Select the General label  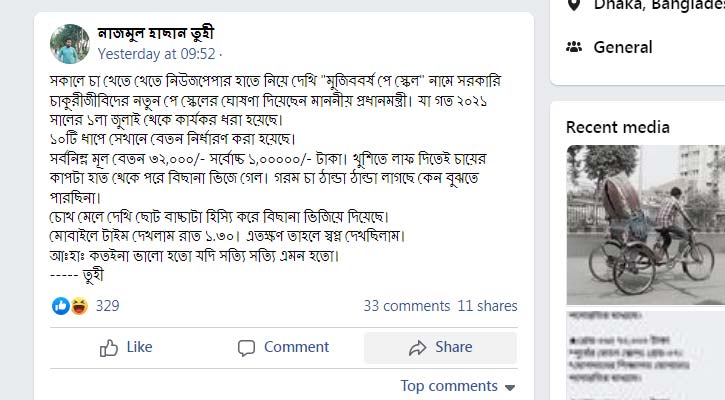(x=622, y=47)
